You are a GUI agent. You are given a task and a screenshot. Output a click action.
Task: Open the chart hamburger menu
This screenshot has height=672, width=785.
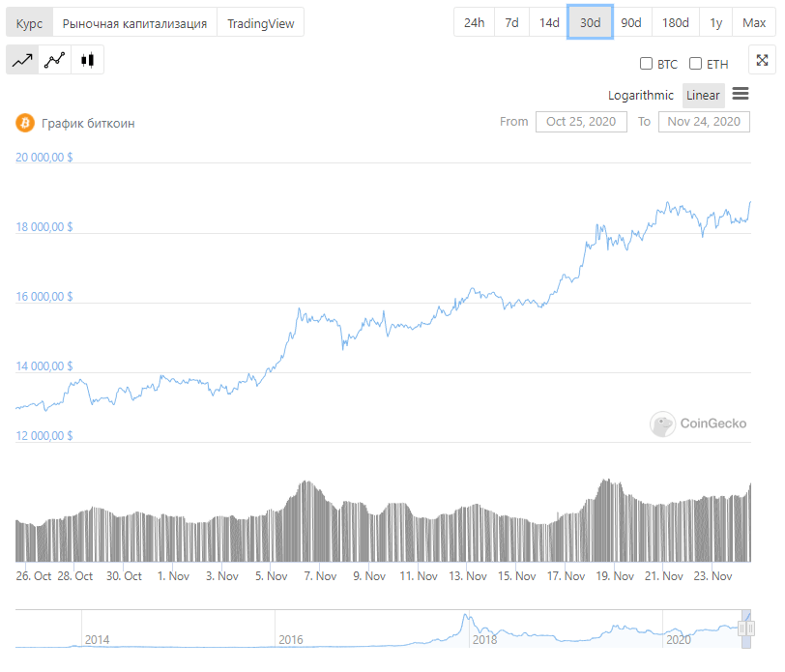(741, 94)
